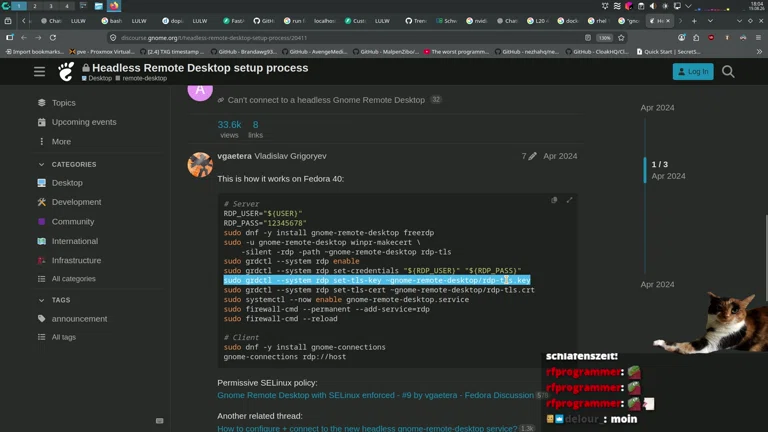Open the Firefox icon in the taskbar
This screenshot has width=768, height=432.
pos(114,6)
